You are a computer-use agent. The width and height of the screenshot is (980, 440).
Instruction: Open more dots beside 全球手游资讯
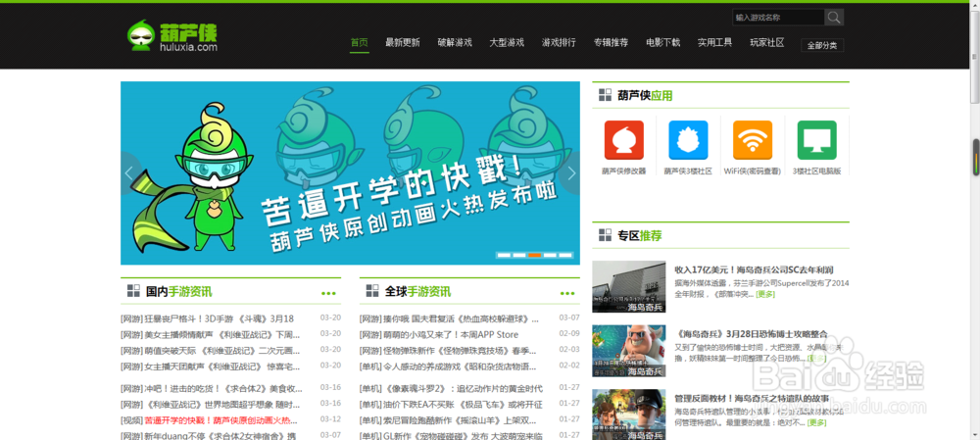click(567, 293)
